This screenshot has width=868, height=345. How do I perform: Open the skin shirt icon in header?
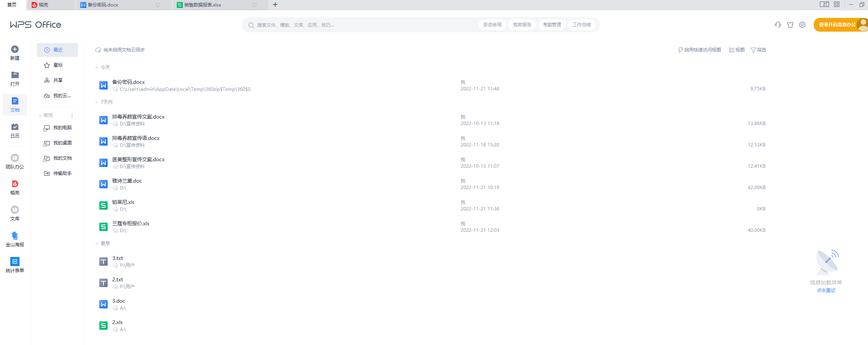[790, 25]
